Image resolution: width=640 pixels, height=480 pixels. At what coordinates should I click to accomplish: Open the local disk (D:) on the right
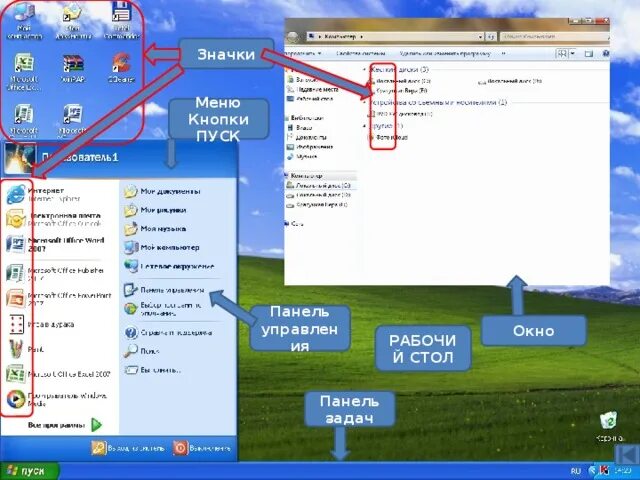pyautogui.click(x=510, y=81)
